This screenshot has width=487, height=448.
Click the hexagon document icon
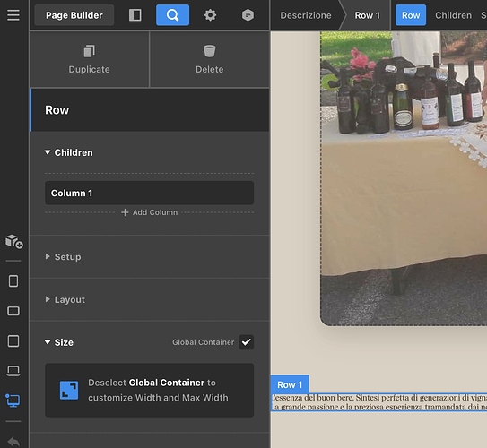click(x=248, y=15)
